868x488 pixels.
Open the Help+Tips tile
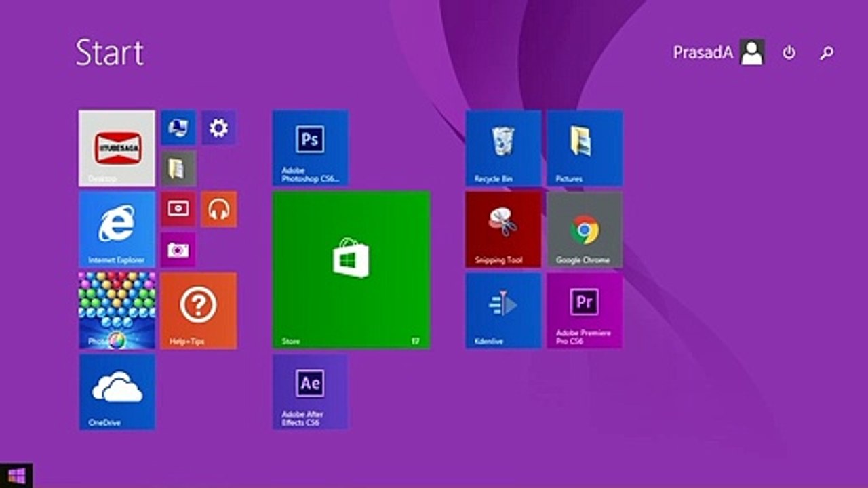(198, 310)
